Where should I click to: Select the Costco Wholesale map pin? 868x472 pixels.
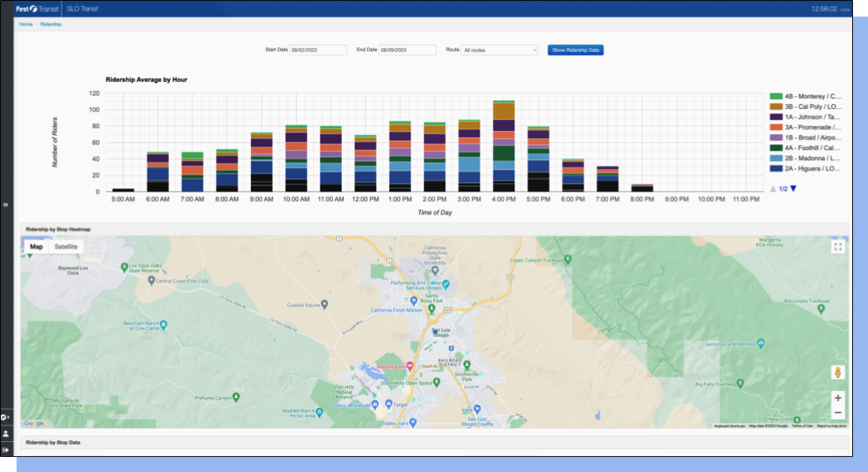coord(375,404)
